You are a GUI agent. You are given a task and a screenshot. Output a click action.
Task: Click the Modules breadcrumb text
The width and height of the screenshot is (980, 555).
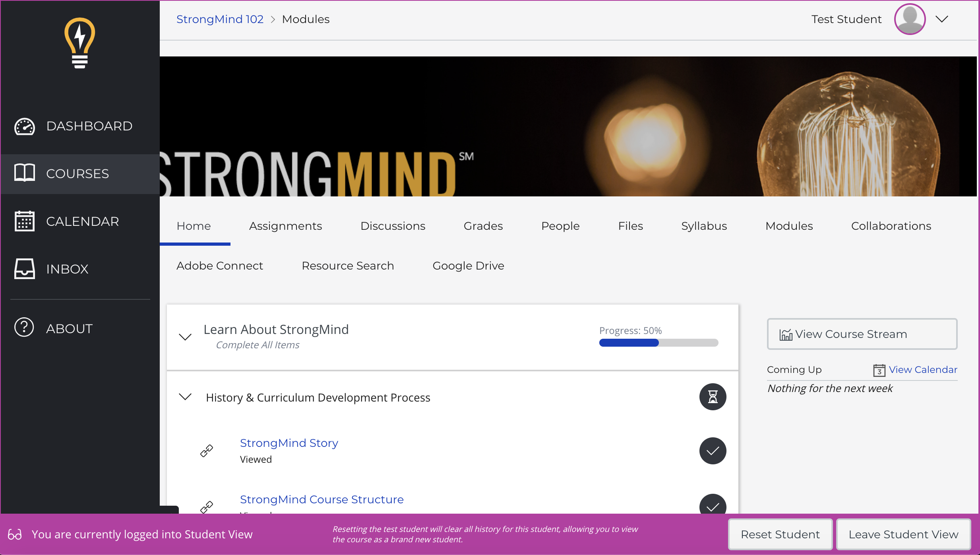click(306, 19)
